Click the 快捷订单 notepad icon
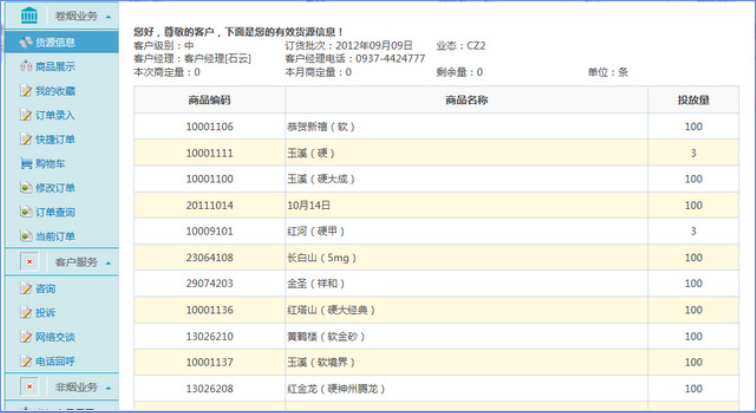 click(x=26, y=139)
